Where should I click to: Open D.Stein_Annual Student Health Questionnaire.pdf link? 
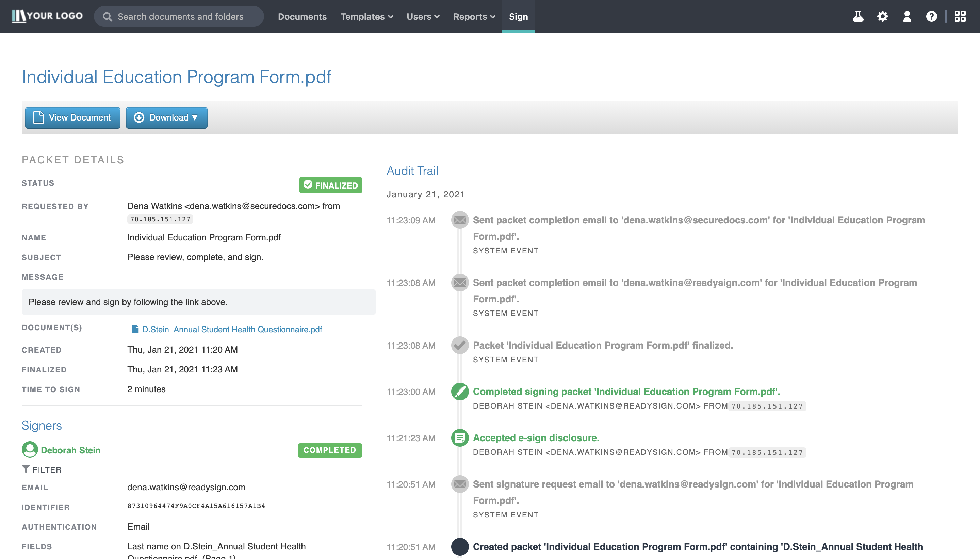pyautogui.click(x=232, y=330)
